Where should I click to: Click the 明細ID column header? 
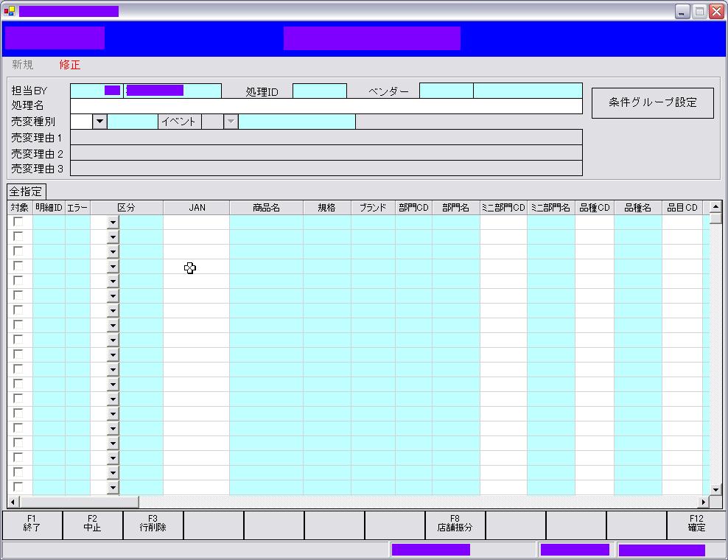[x=49, y=208]
